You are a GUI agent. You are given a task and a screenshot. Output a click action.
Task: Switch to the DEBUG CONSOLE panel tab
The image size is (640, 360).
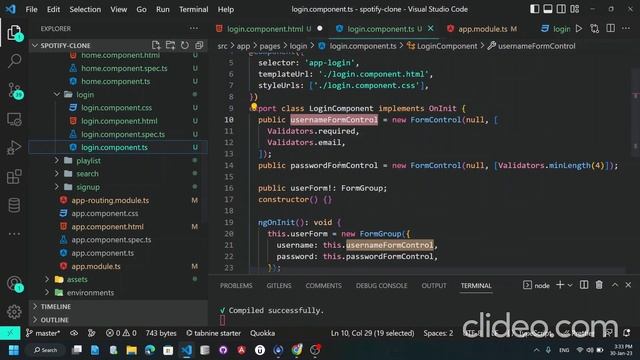381,285
